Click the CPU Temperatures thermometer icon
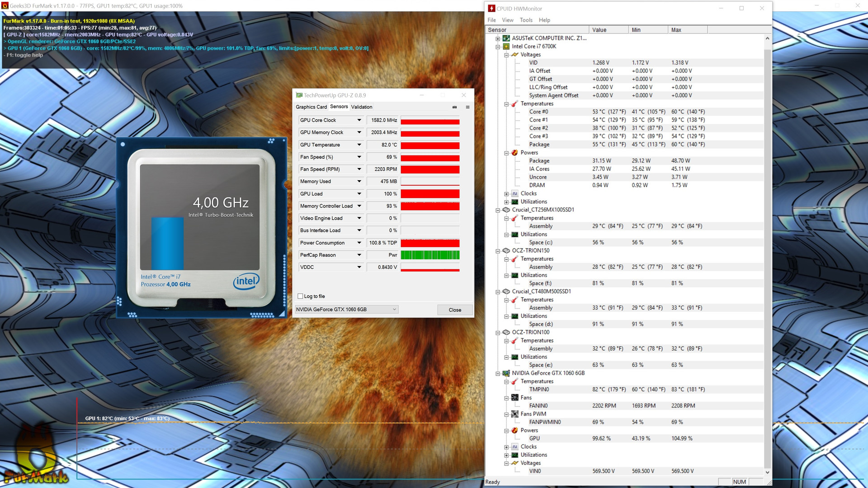Viewport: 868px width, 488px height. tap(514, 104)
